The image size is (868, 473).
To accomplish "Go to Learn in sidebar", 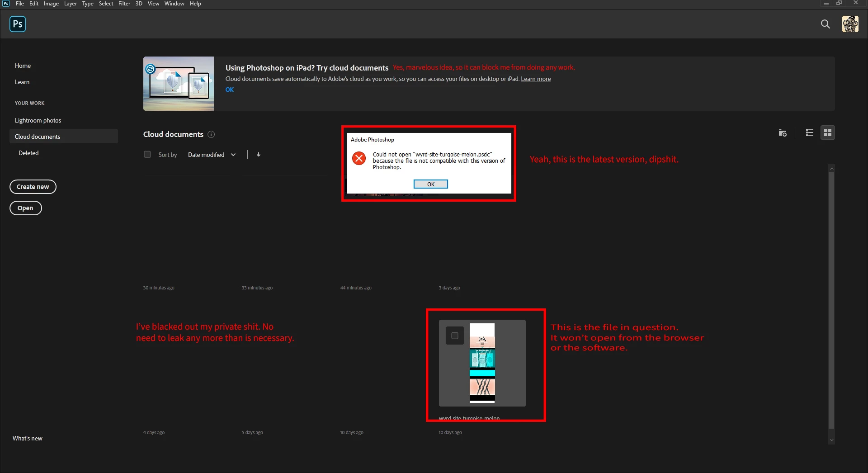I will (x=22, y=82).
